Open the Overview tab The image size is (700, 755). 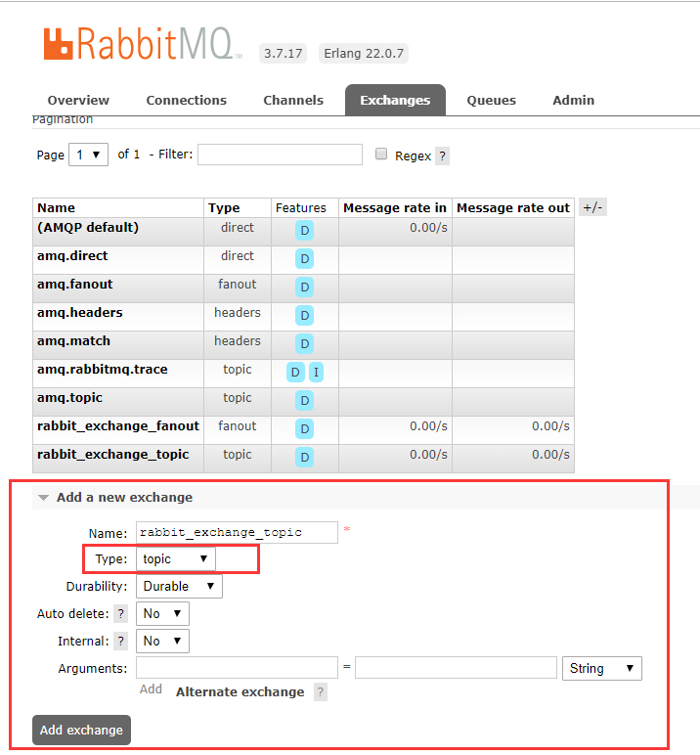pyautogui.click(x=78, y=100)
